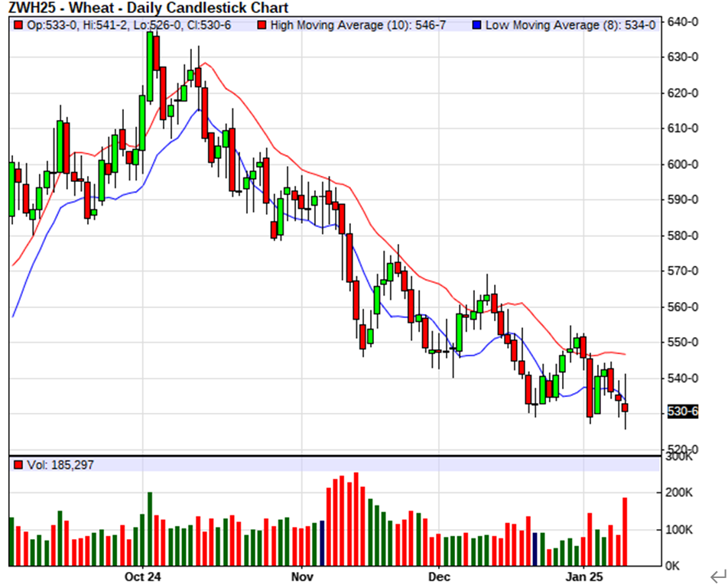Select the ZWH25 Wheat chart title
The width and height of the screenshot is (728, 588).
149,8
